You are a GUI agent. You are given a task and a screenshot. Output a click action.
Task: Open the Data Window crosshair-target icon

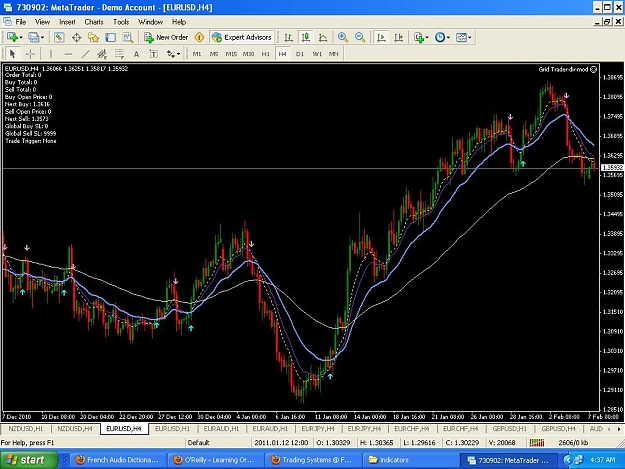(76, 37)
